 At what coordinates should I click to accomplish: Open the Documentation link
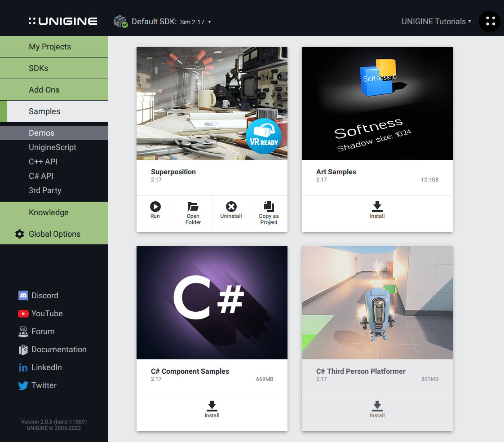[x=59, y=349]
